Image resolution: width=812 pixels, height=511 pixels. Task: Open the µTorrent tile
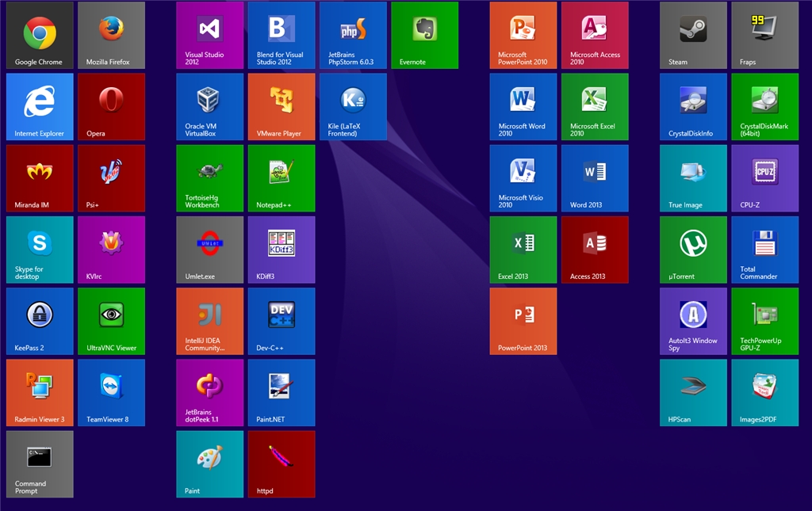[693, 250]
